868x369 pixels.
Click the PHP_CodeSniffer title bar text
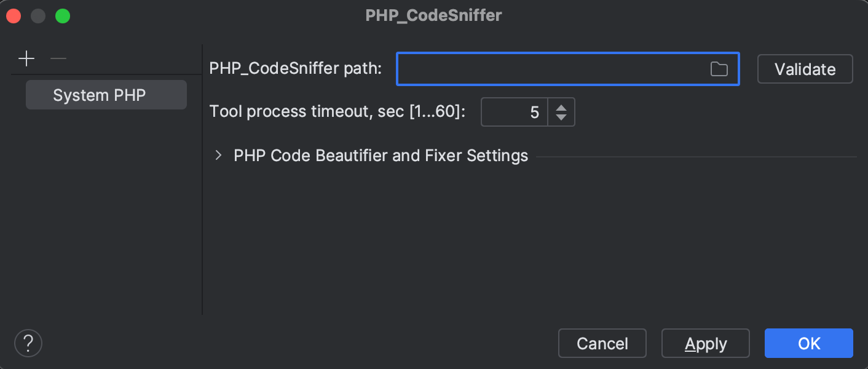(x=433, y=15)
